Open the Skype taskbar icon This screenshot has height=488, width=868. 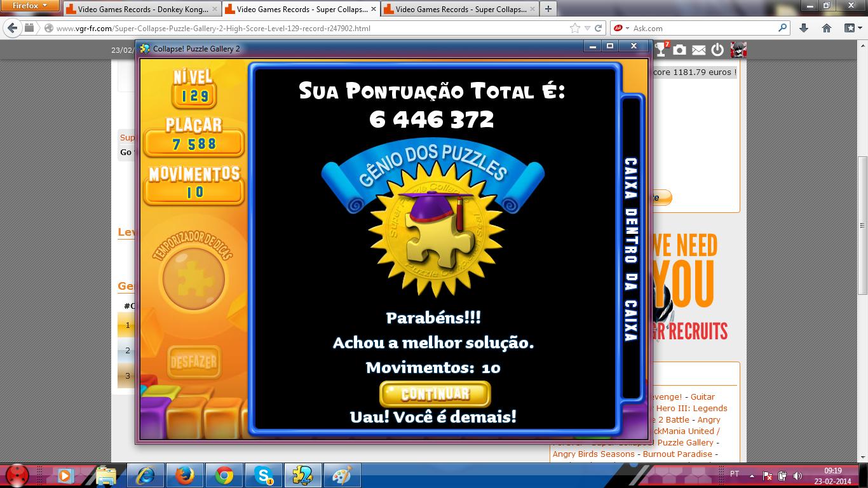tap(264, 475)
